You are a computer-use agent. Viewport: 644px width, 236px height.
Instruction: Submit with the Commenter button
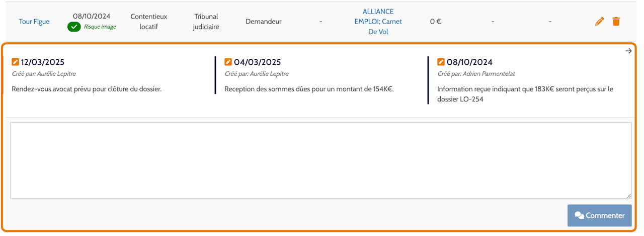599,215
